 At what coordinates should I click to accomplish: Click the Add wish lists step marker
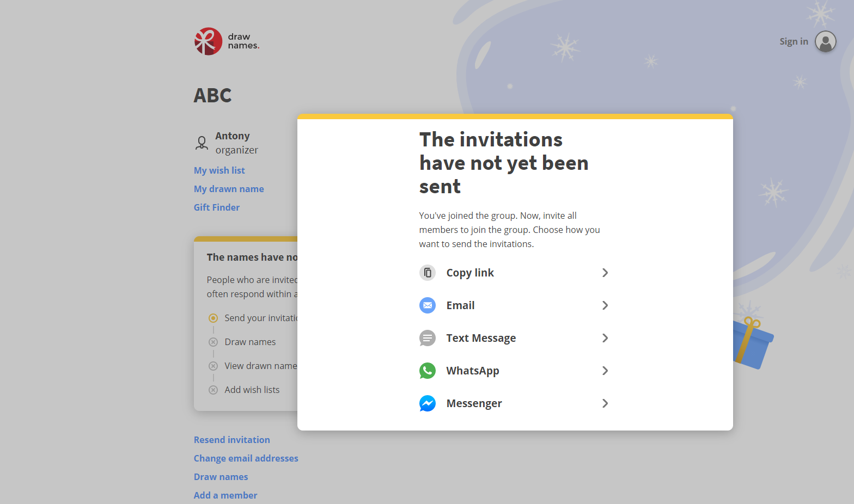click(213, 390)
